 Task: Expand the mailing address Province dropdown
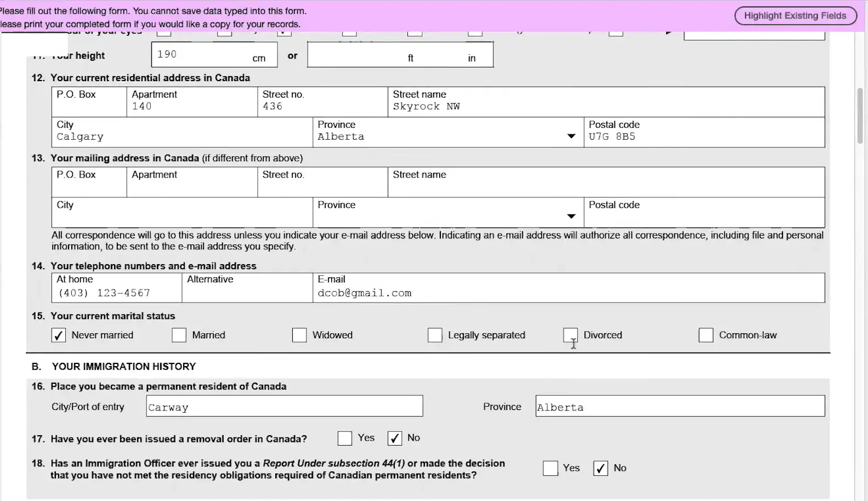pos(571,217)
